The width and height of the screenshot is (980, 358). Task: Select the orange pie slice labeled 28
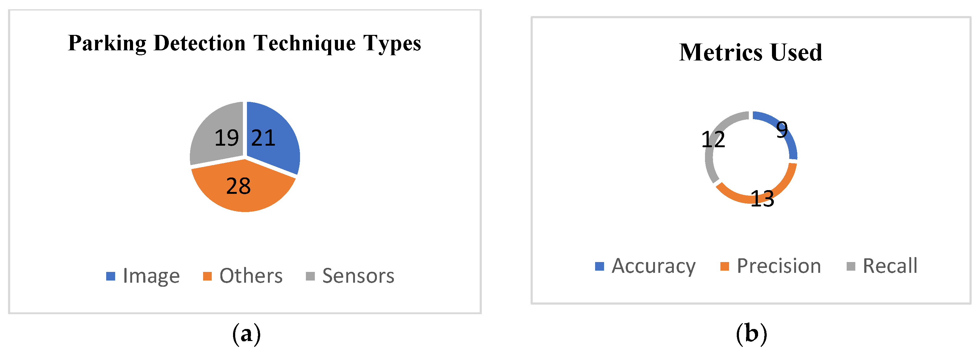244,190
